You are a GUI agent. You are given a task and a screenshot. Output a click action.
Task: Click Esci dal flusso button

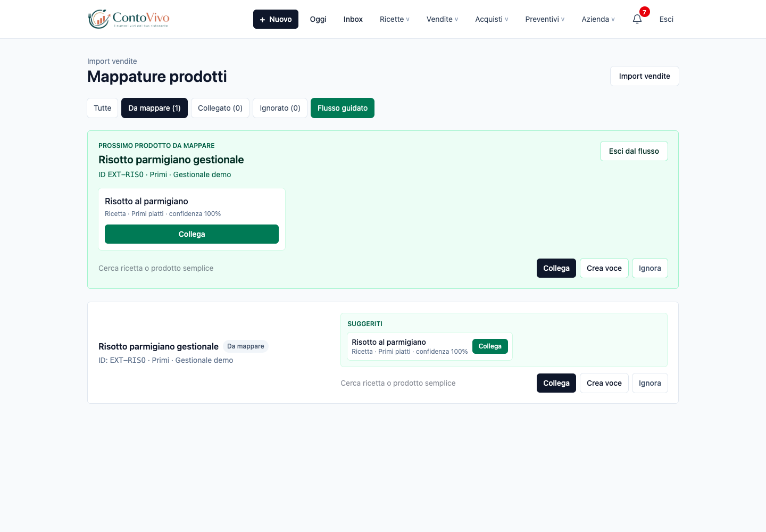634,151
